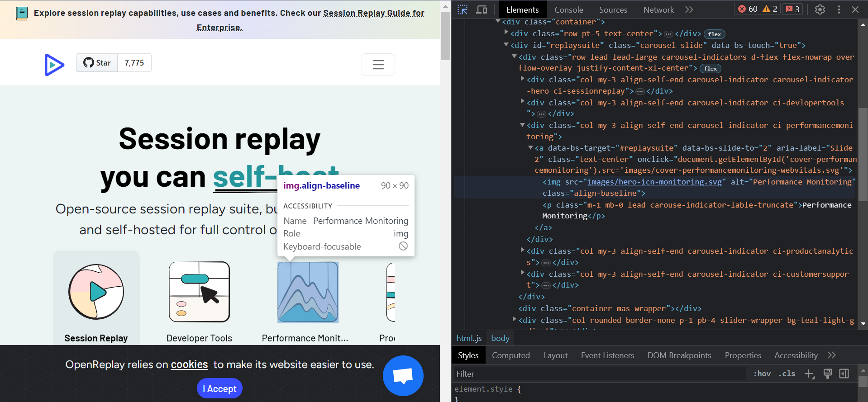Click the 2 warnings counter icon
Image resolution: width=868 pixels, height=402 pixels.
coord(770,9)
